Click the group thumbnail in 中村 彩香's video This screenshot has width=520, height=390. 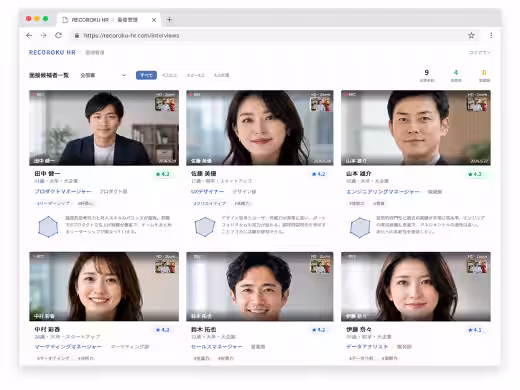165,267
